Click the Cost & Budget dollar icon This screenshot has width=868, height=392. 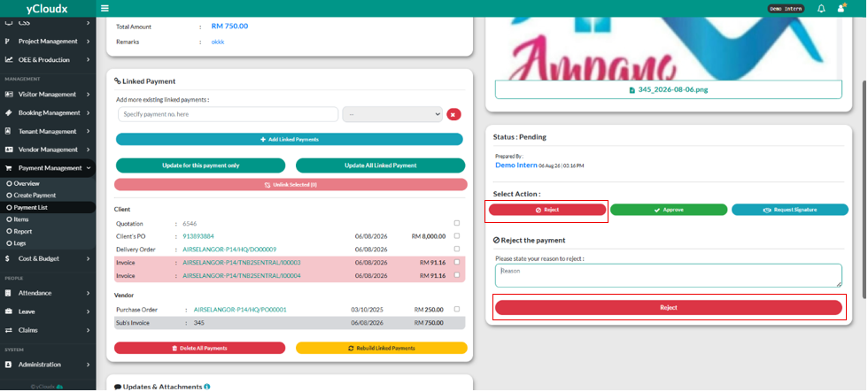pos(7,258)
